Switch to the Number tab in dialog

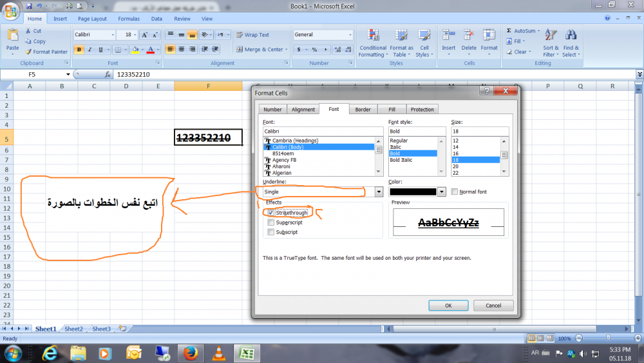click(272, 110)
